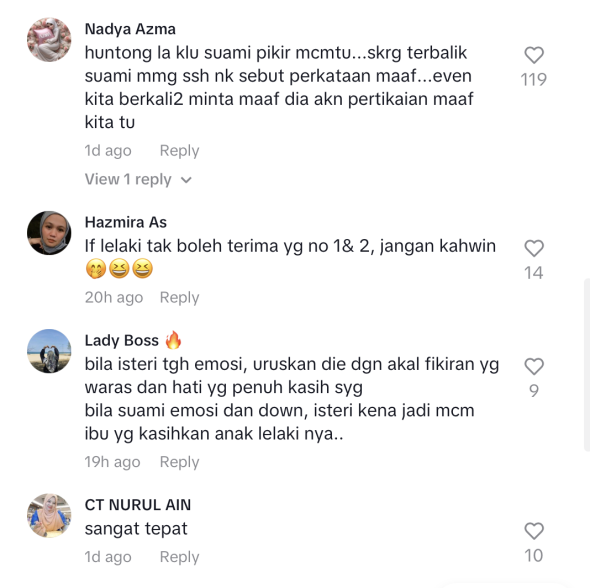Reply to Hazmira As's comment

[179, 298]
